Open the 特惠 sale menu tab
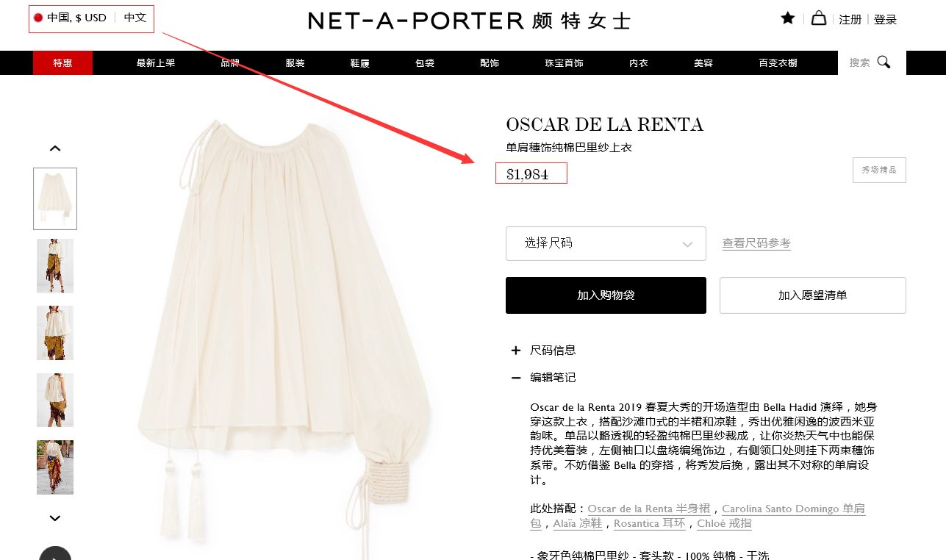Screen dimensions: 946x560 [62, 63]
